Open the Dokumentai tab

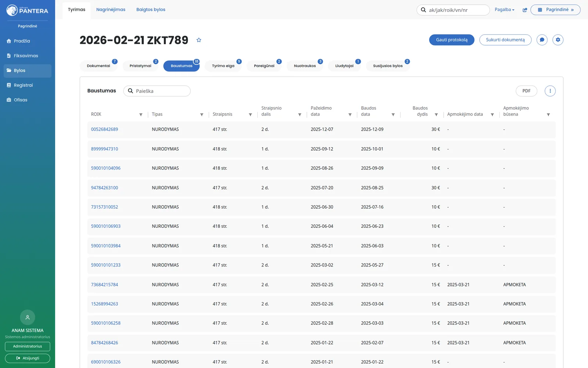(x=98, y=66)
